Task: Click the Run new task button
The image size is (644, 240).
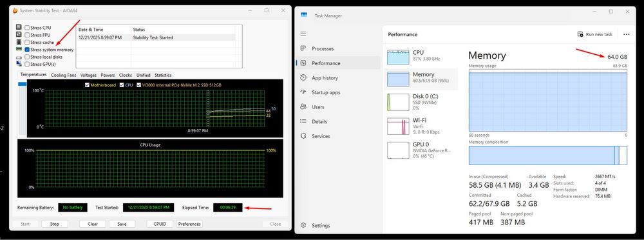Action: [x=594, y=34]
